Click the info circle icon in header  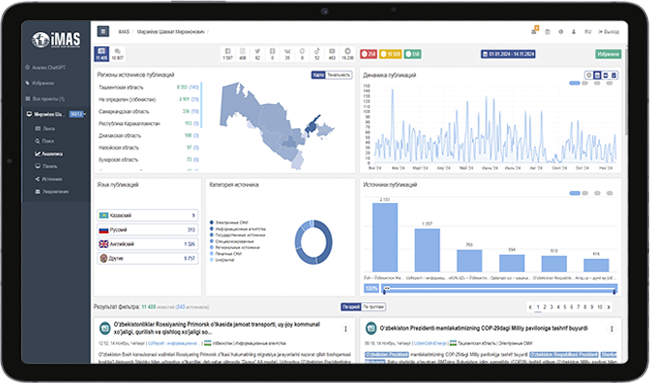[x=560, y=32]
